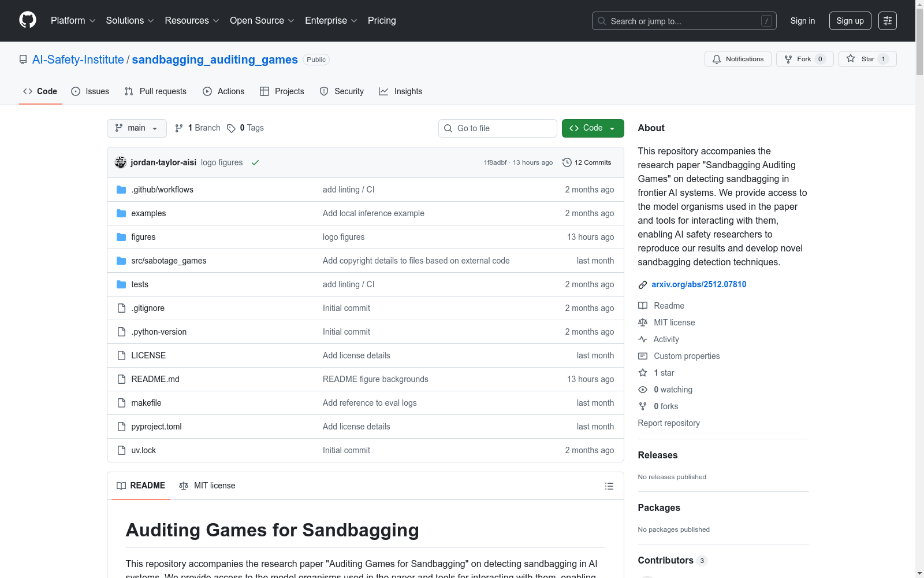The image size is (924, 578).
Task: Click the eye icon beside '0 watching'
Action: coord(643,390)
